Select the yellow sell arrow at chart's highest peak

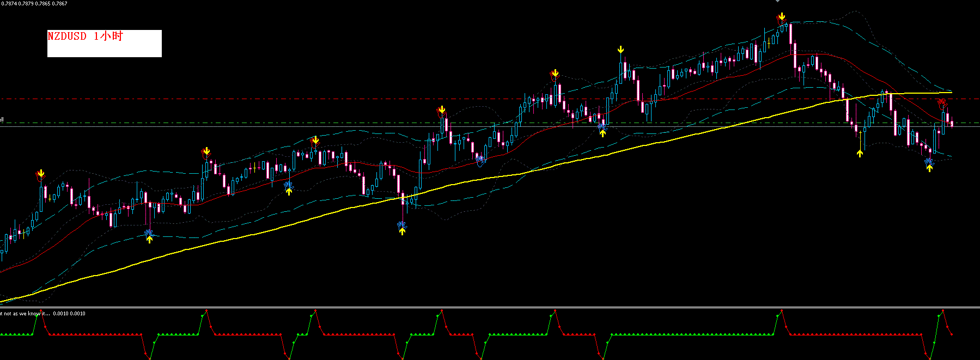(782, 17)
